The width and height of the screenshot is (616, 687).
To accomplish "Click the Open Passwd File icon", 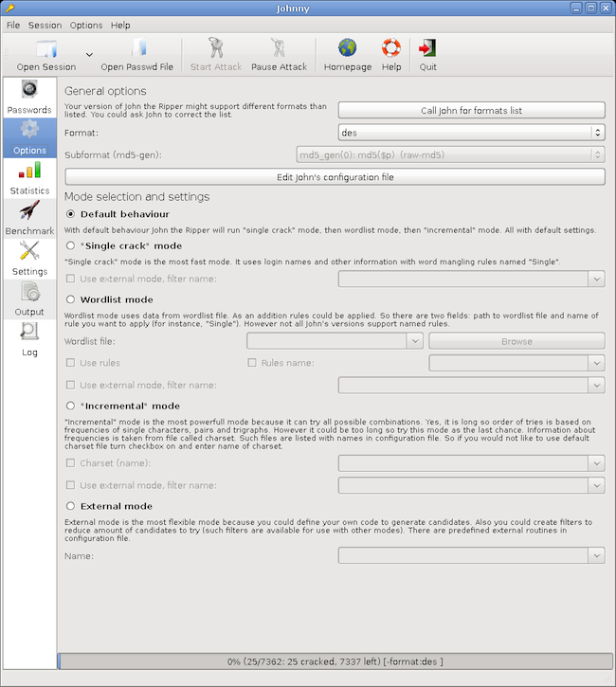I will point(139,48).
